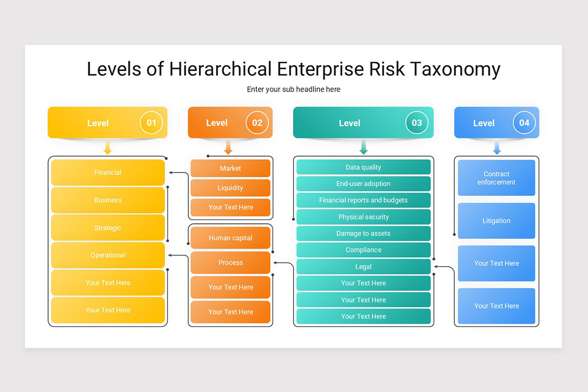
Task: Click the teal down arrow under Level 03
Action: pyautogui.click(x=364, y=147)
